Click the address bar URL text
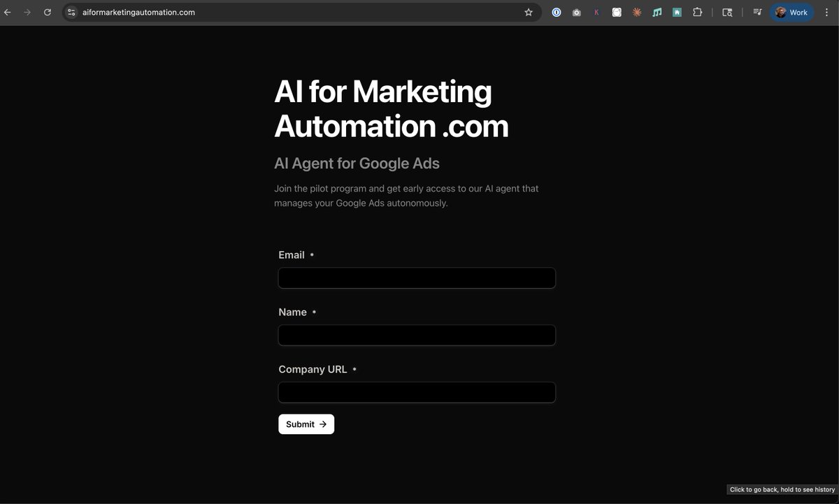This screenshot has height=504, width=839. coord(138,13)
